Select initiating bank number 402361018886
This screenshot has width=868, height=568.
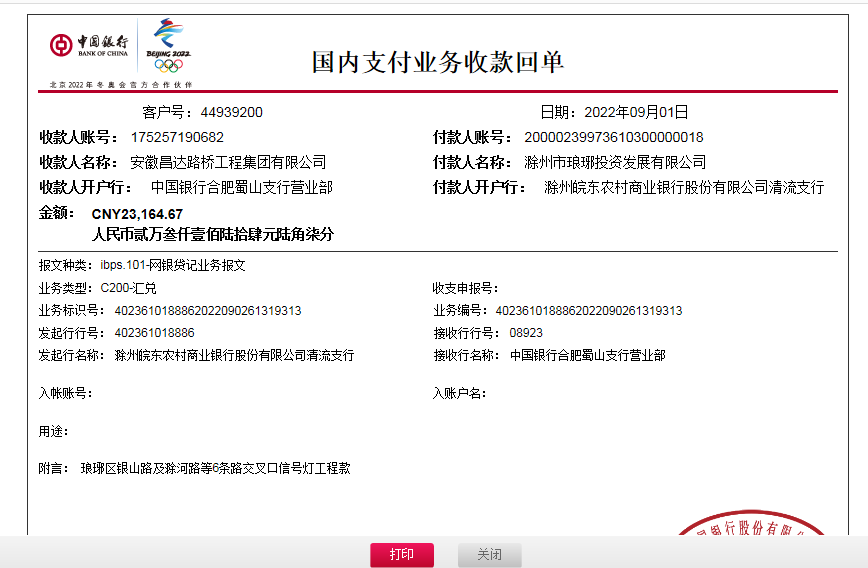[x=154, y=332]
